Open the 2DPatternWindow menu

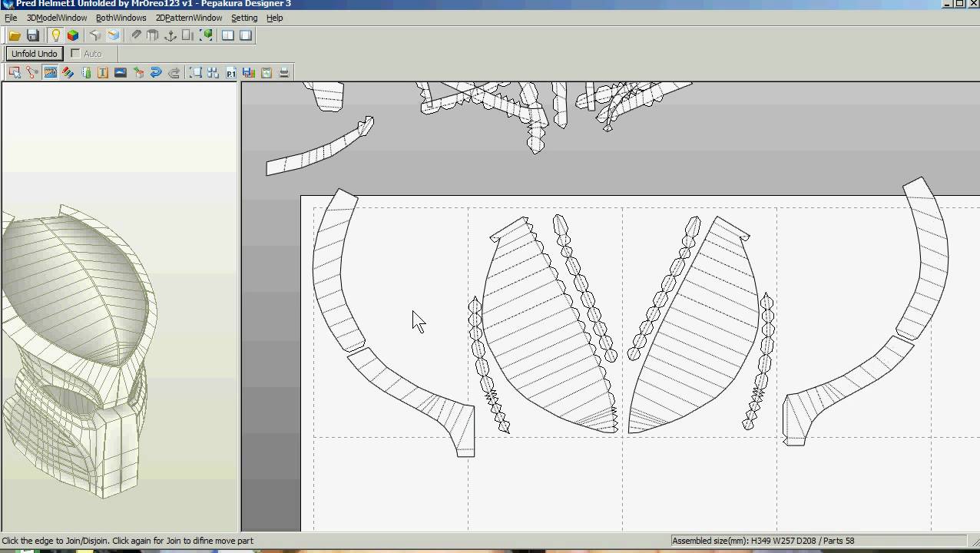pos(189,18)
